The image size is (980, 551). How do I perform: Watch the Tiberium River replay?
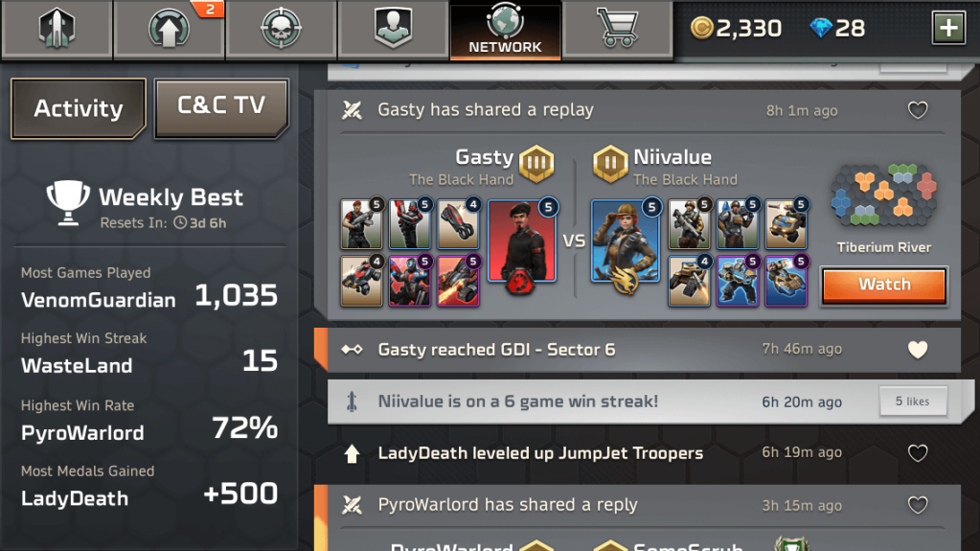pyautogui.click(x=884, y=285)
